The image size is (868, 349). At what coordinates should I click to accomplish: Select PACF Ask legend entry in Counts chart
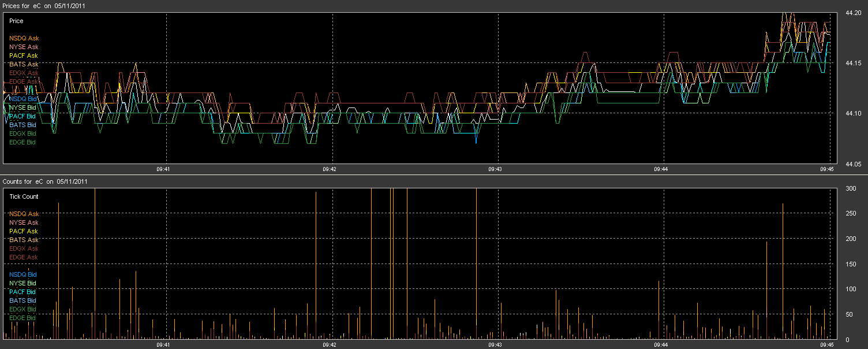pos(24,231)
